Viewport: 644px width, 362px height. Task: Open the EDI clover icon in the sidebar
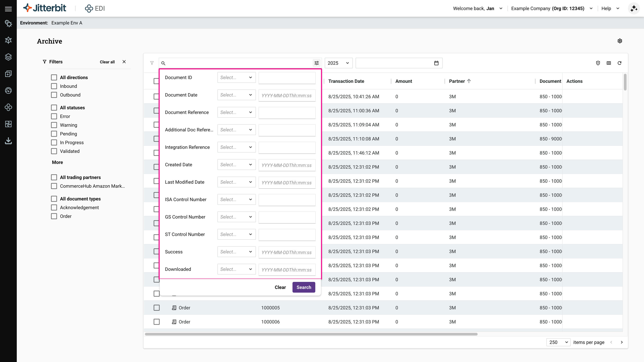coord(8,107)
